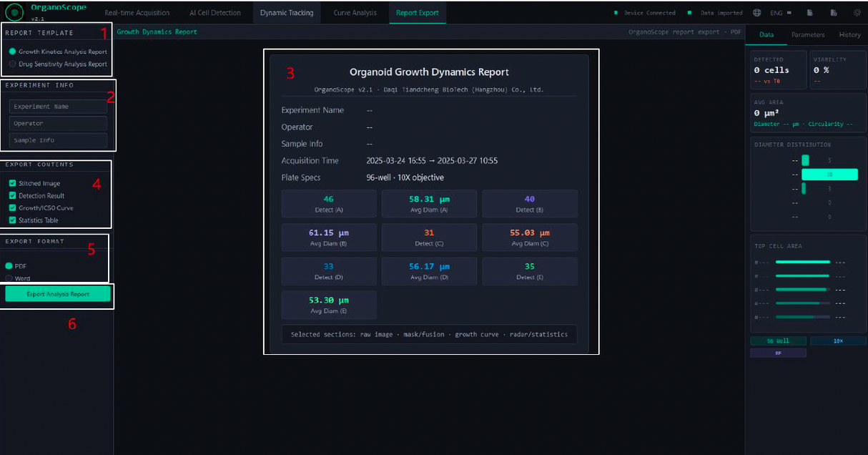868x455 pixels.
Task: Click the Detect (E) card showing 35
Action: (x=530, y=270)
